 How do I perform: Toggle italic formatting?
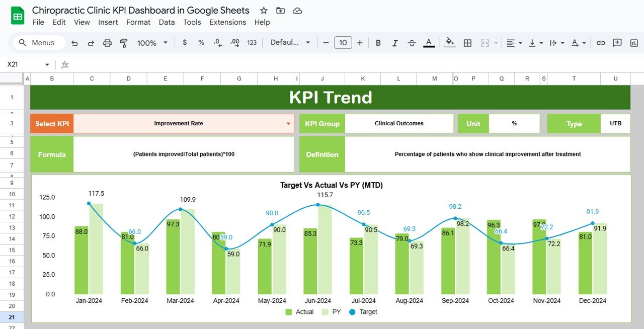click(395, 43)
